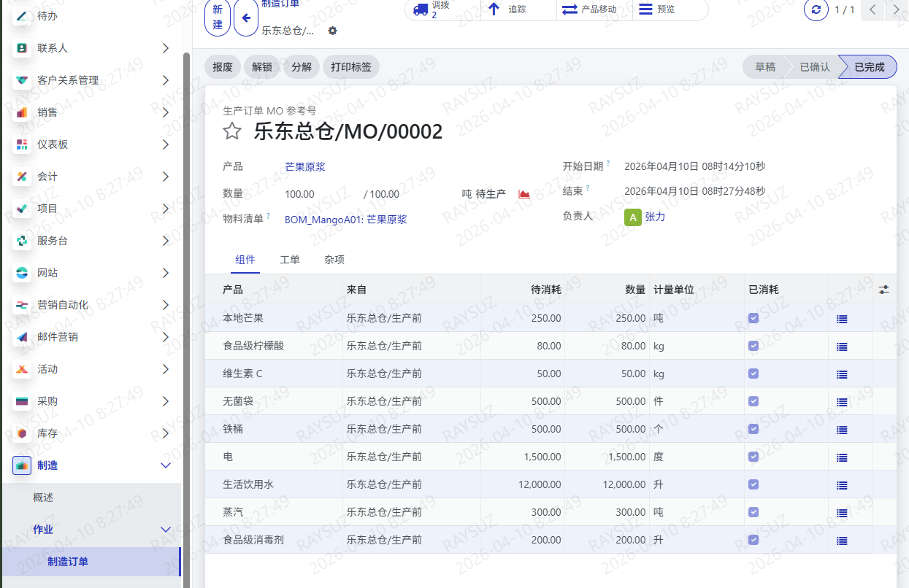Mark the order as favorite star
Viewport: 909px width, 588px height.
click(x=232, y=131)
